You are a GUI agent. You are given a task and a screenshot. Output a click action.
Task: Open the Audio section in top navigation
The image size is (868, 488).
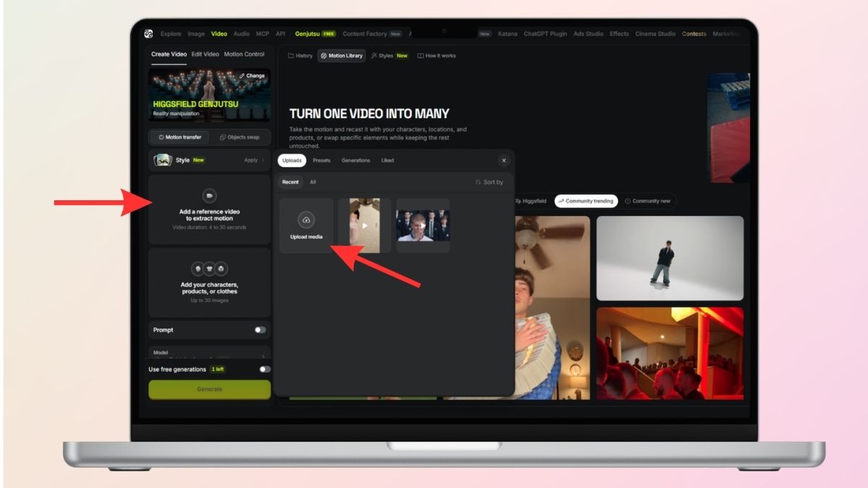(242, 34)
